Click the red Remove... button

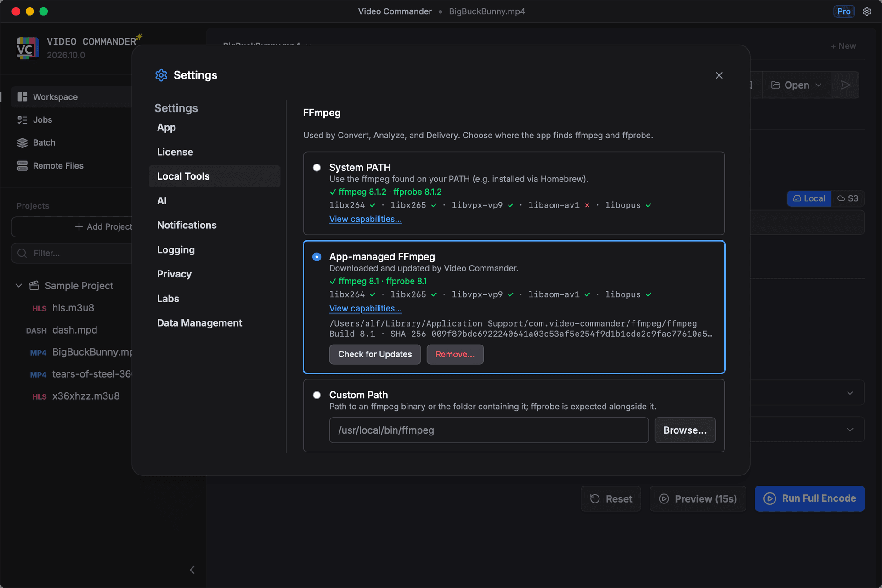click(x=455, y=355)
